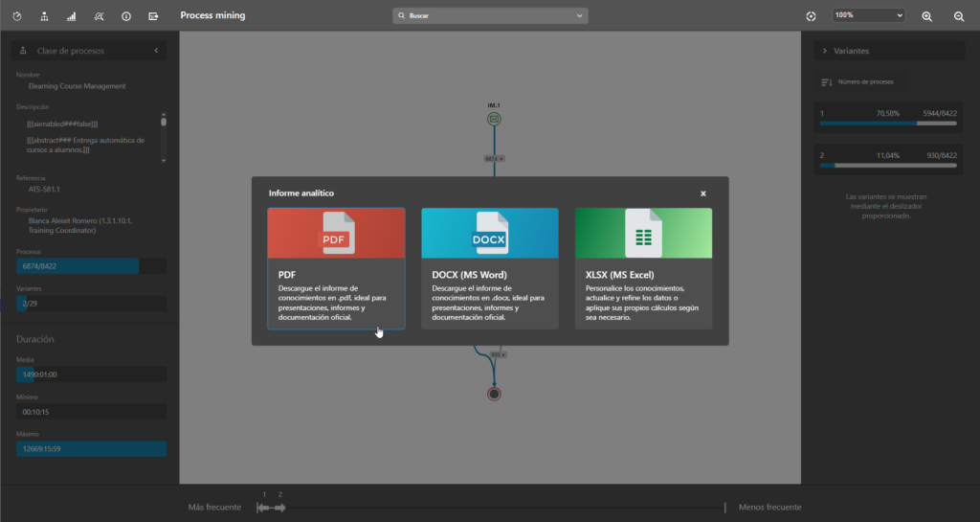Pick the XLSX (MS Excel) report option
Image resolution: width=980 pixels, height=522 pixels.
coord(643,268)
